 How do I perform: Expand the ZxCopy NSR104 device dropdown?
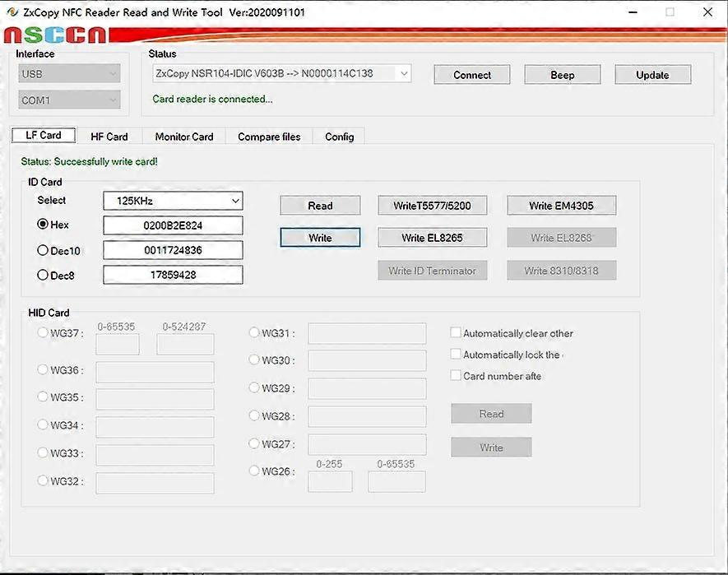click(281, 74)
